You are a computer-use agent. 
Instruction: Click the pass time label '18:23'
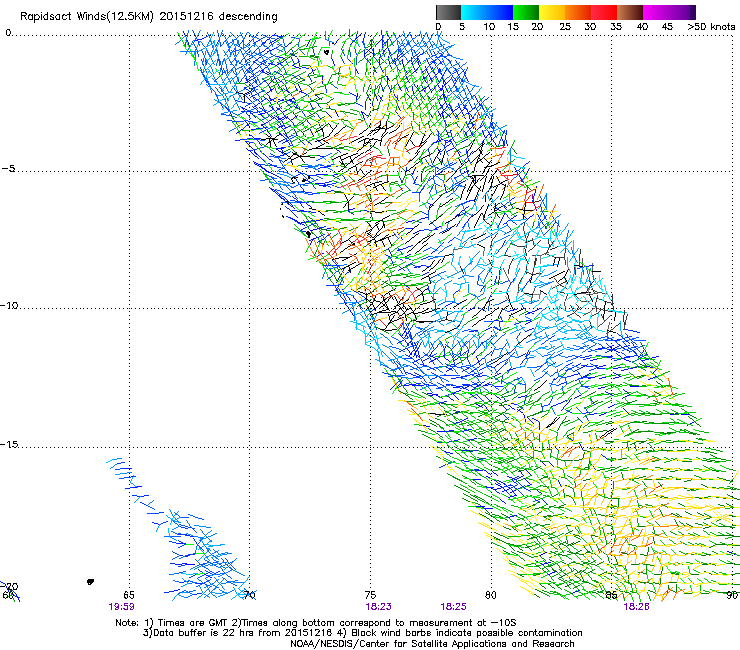click(378, 607)
